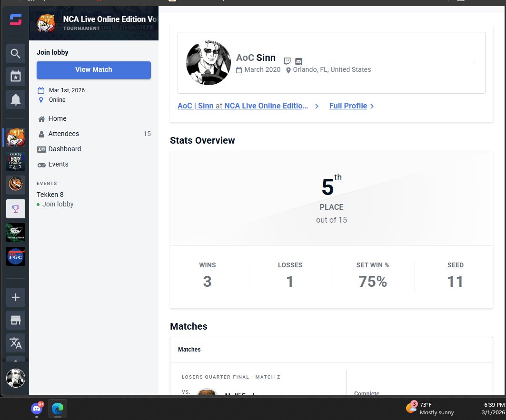The image size is (506, 420).
Task: Click the March 2020 join date
Action: point(262,69)
